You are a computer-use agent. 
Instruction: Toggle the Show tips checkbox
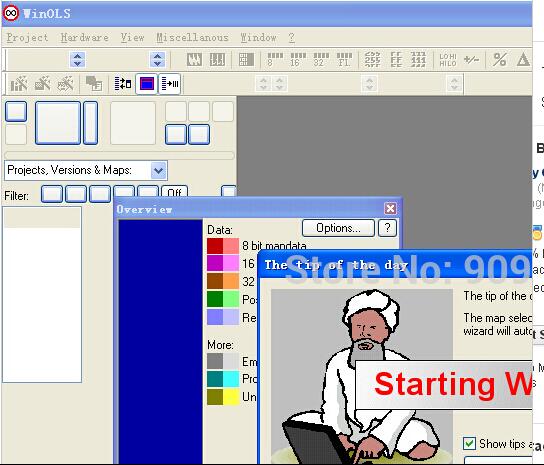tap(469, 443)
